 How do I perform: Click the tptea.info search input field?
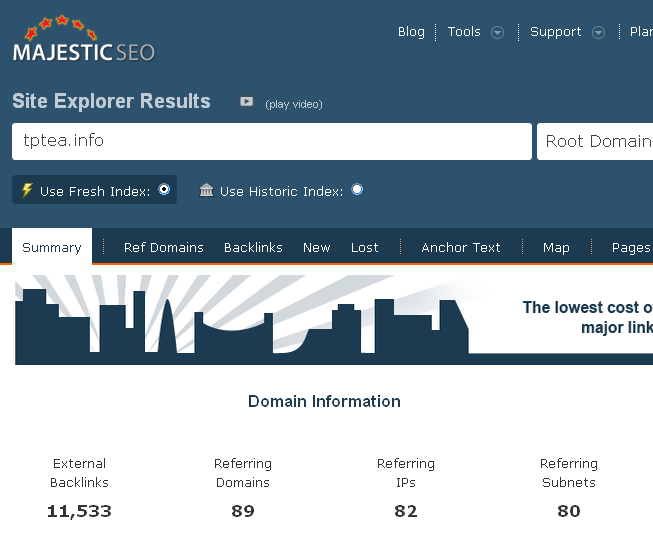click(x=271, y=142)
